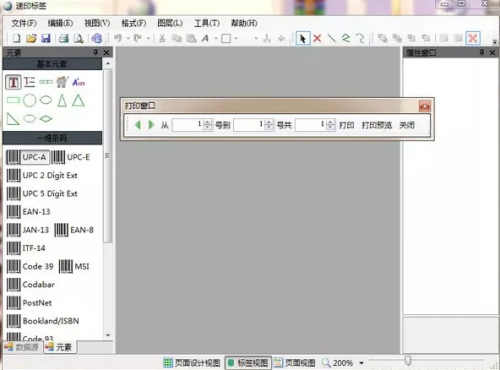Go to next label with green right arrow
Screen dimensions: 500x370
(151, 125)
